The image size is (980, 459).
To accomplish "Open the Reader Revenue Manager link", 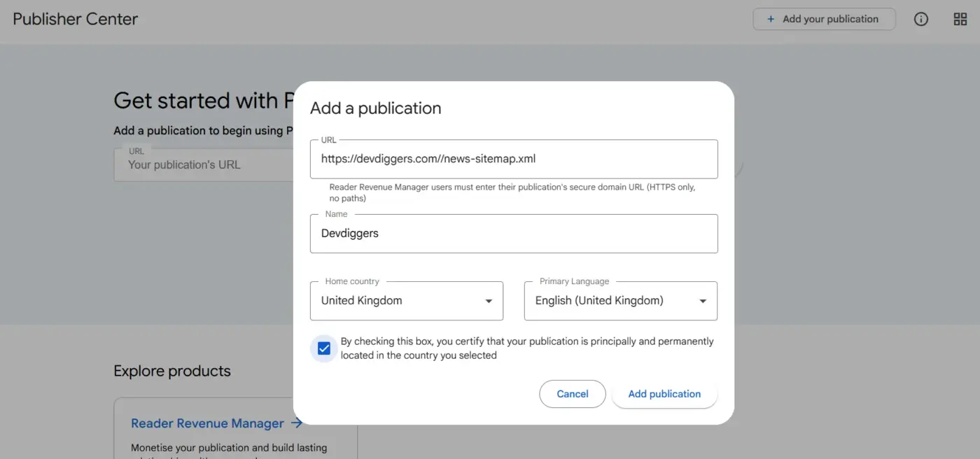I will [207, 423].
